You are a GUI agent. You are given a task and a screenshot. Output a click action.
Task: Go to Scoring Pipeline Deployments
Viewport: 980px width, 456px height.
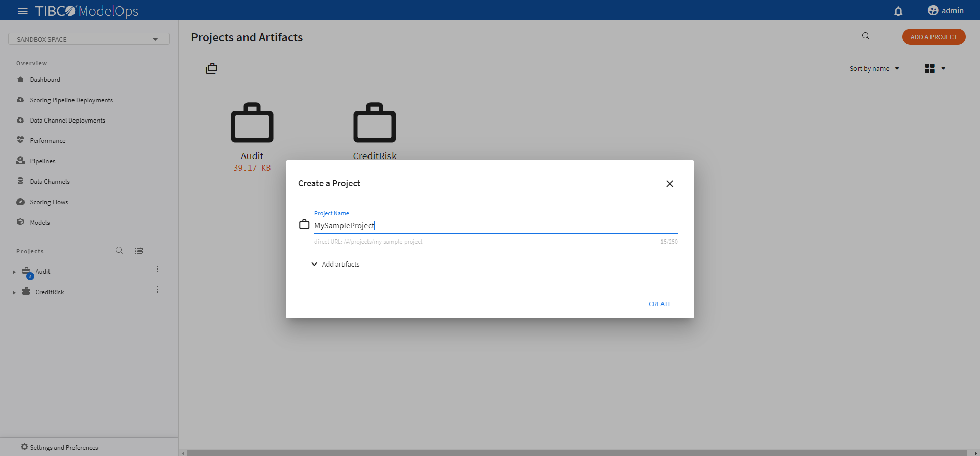71,100
